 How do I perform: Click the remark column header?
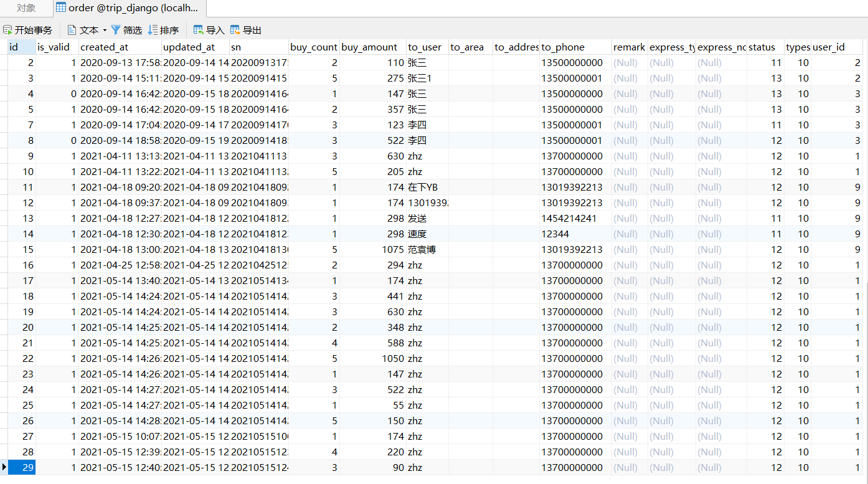pyautogui.click(x=630, y=47)
